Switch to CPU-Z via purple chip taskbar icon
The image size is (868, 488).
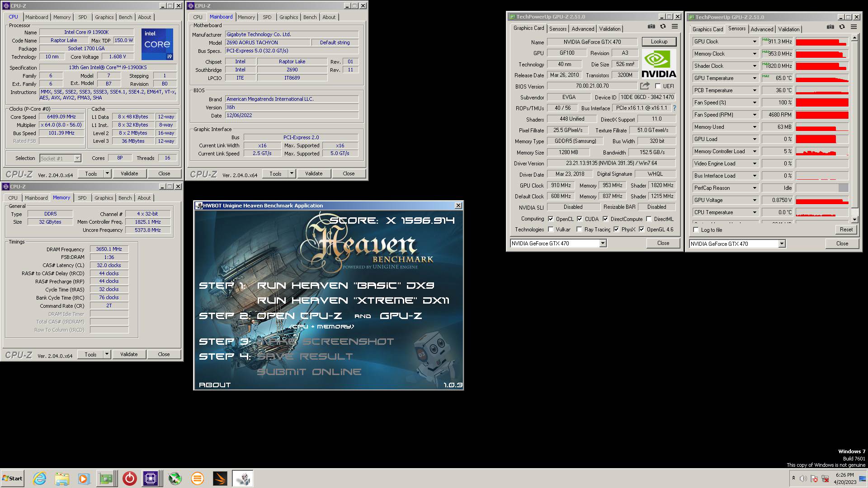click(151, 479)
